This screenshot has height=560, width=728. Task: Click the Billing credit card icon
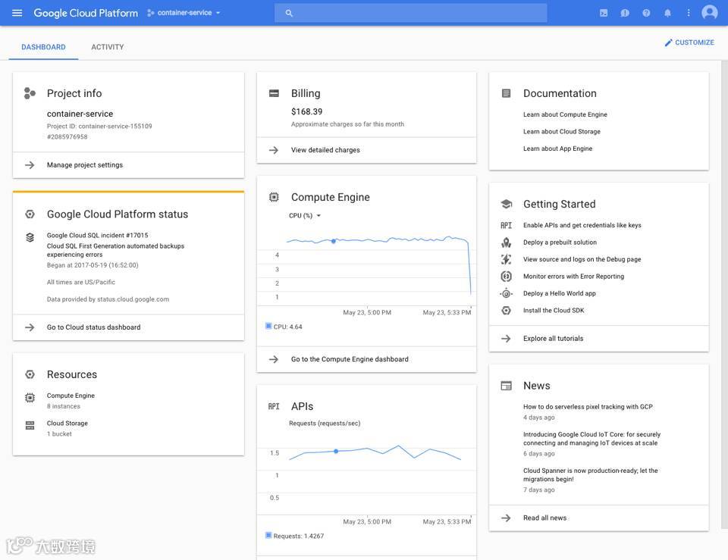point(274,93)
